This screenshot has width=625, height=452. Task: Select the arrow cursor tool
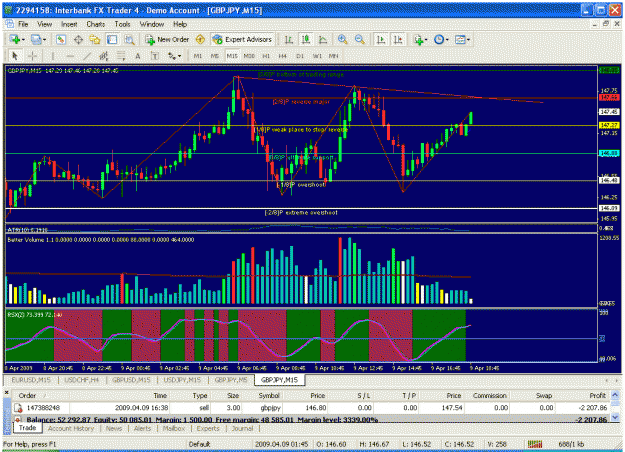[15, 56]
